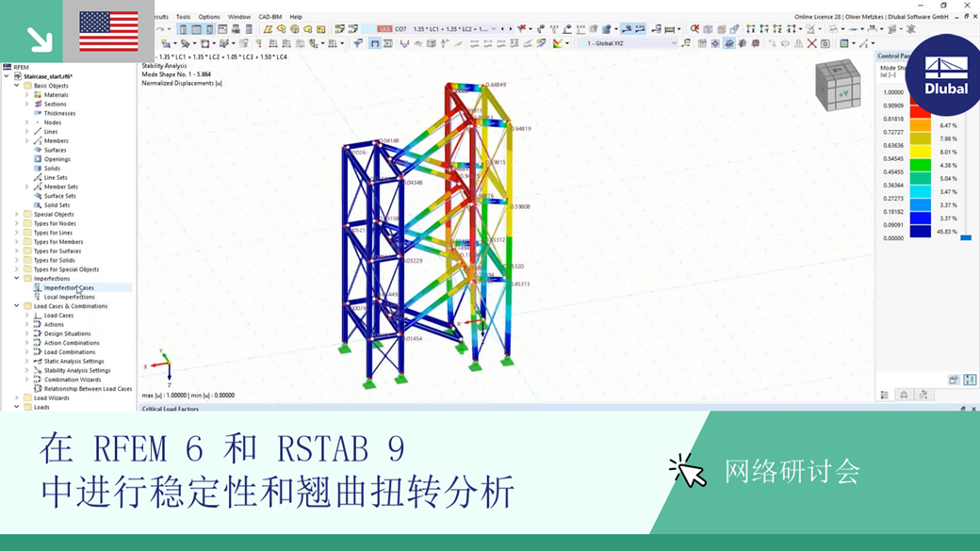
Task: Click the filter funnel toolbar icon
Action: [x=357, y=43]
